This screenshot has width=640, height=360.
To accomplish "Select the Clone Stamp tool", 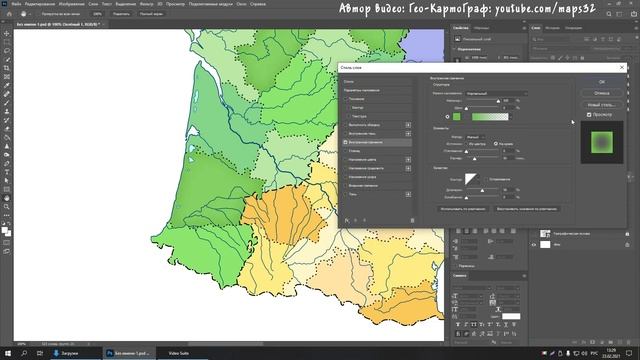I will click(7, 111).
